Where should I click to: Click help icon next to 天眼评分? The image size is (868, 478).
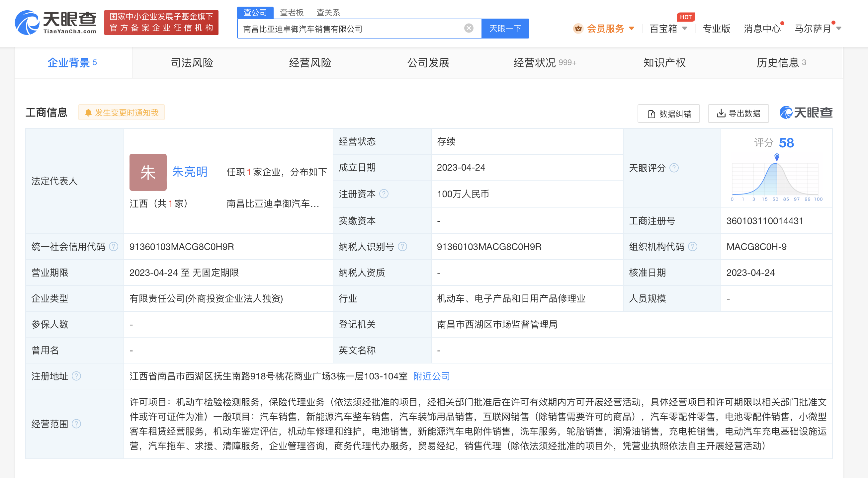tap(674, 168)
